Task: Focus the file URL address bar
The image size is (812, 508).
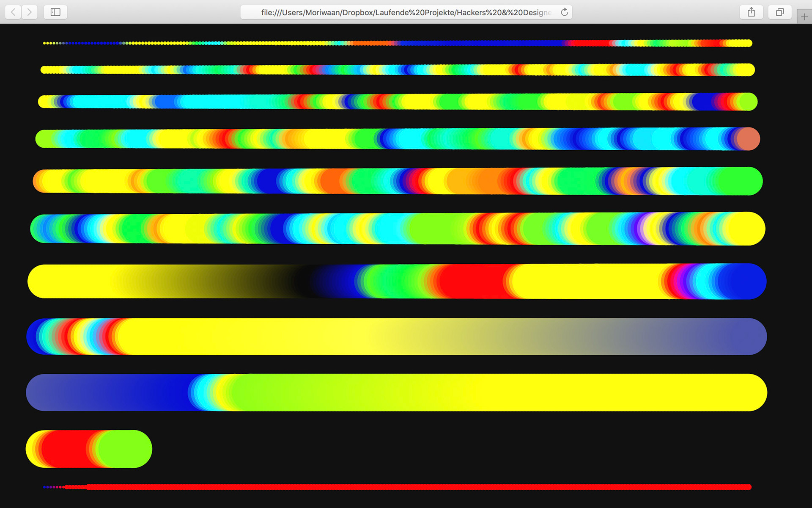Action: pyautogui.click(x=406, y=12)
